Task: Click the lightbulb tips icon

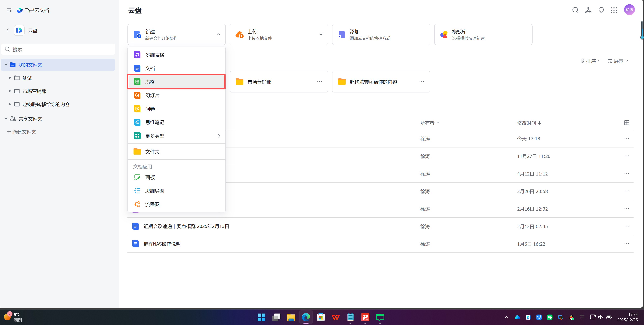Action: (601, 10)
